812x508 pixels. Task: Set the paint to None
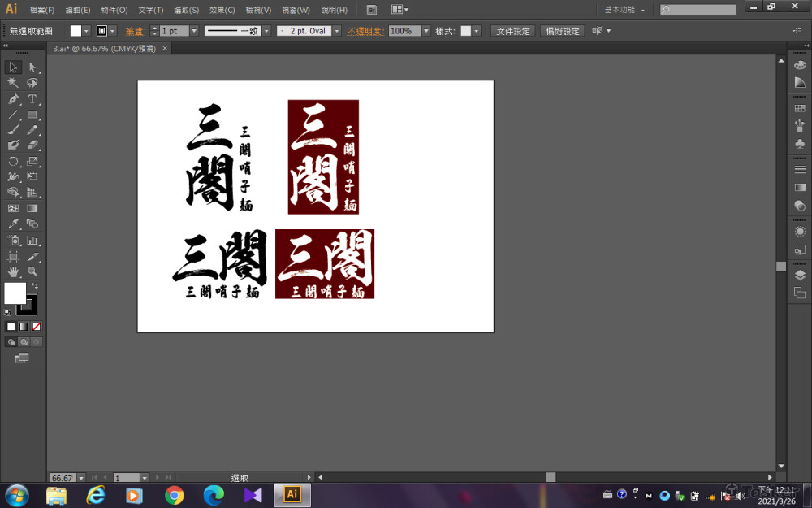(36, 327)
